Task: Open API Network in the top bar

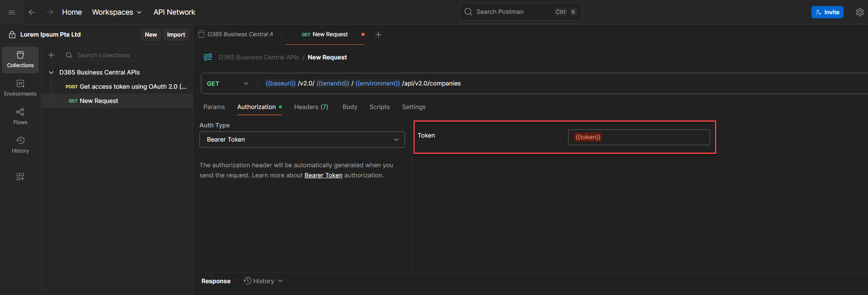Action: point(174,12)
